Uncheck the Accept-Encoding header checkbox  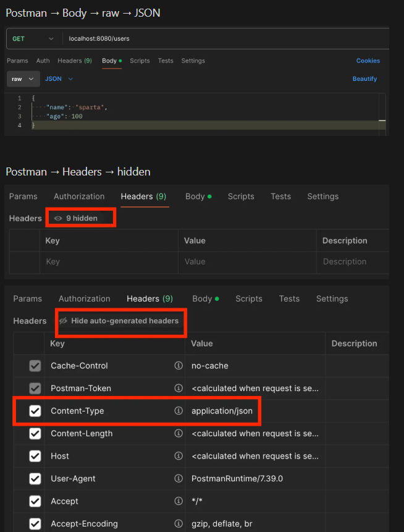coord(35,524)
